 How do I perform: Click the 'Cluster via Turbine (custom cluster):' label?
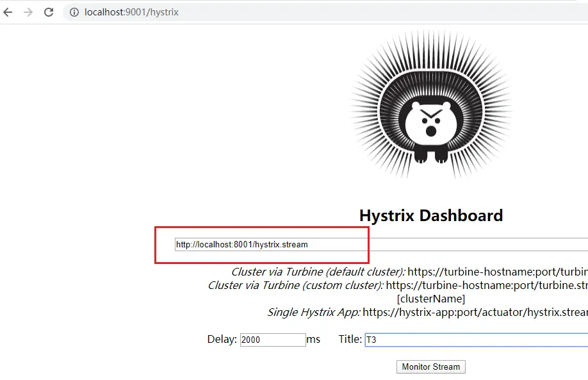(295, 285)
